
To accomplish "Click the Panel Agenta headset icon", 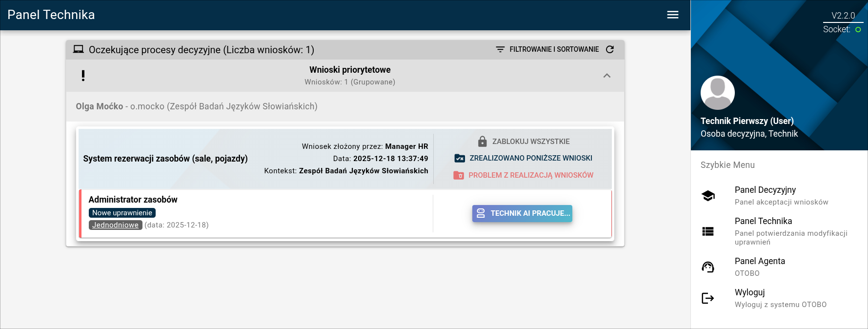I will (708, 267).
